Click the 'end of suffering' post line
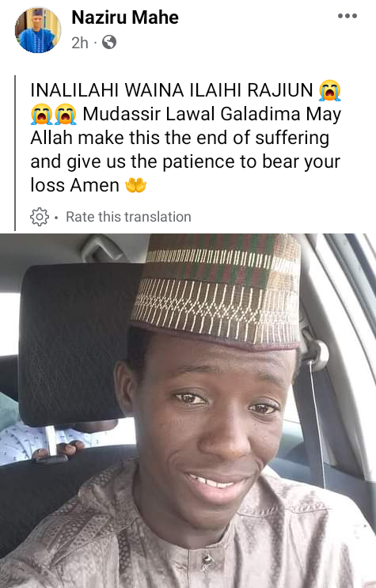 click(180, 138)
